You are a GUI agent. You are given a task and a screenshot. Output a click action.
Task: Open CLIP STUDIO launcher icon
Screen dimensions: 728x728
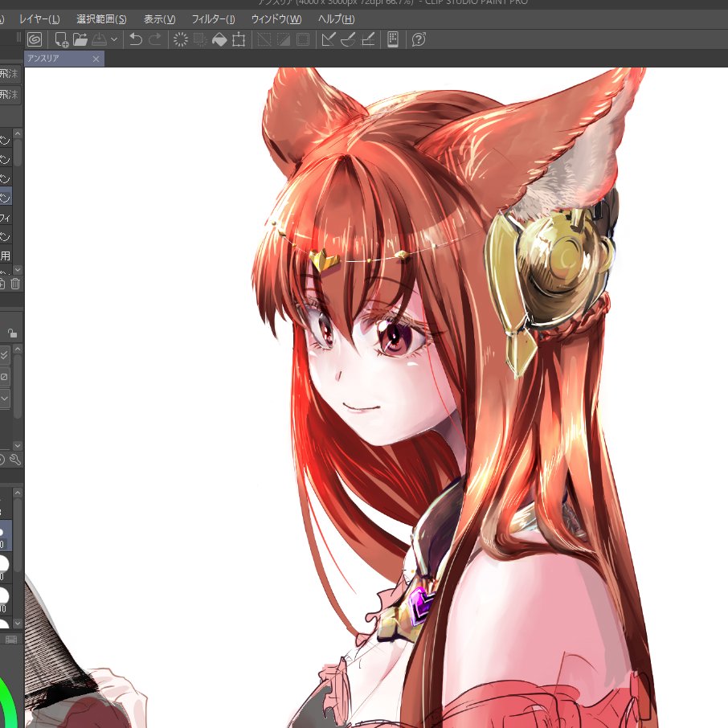pos(35,39)
